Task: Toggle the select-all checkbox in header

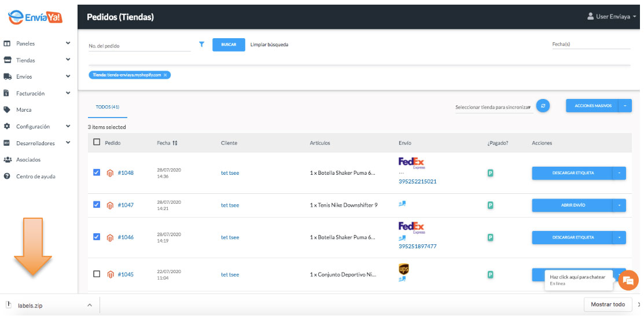Action: click(x=97, y=142)
